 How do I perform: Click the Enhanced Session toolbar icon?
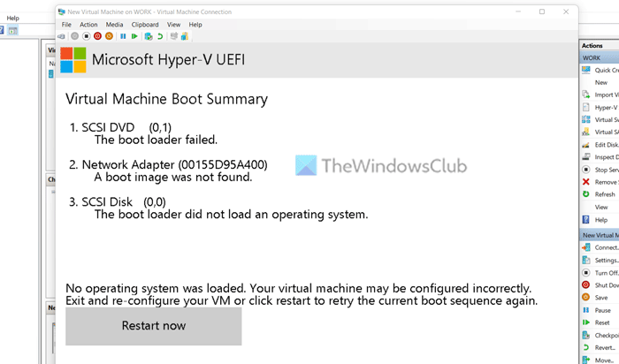coord(173,36)
